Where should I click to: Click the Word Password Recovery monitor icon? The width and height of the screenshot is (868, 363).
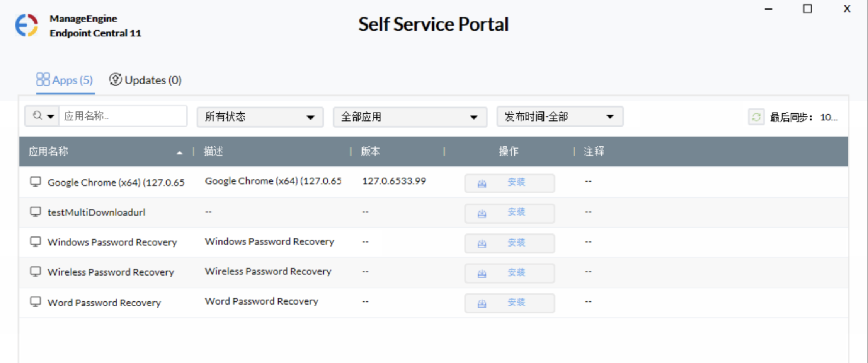[36, 302]
